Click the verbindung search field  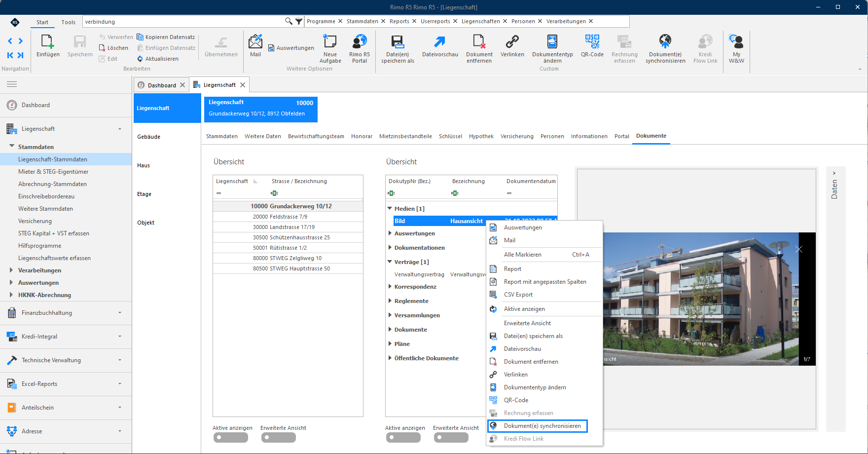pos(183,21)
